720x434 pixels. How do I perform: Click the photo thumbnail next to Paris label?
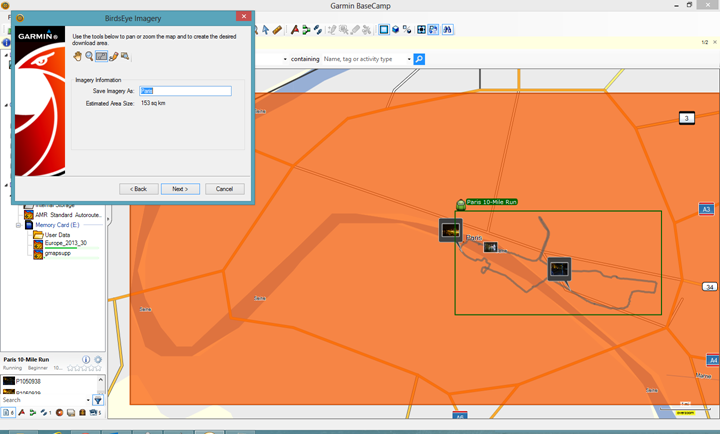(x=450, y=230)
